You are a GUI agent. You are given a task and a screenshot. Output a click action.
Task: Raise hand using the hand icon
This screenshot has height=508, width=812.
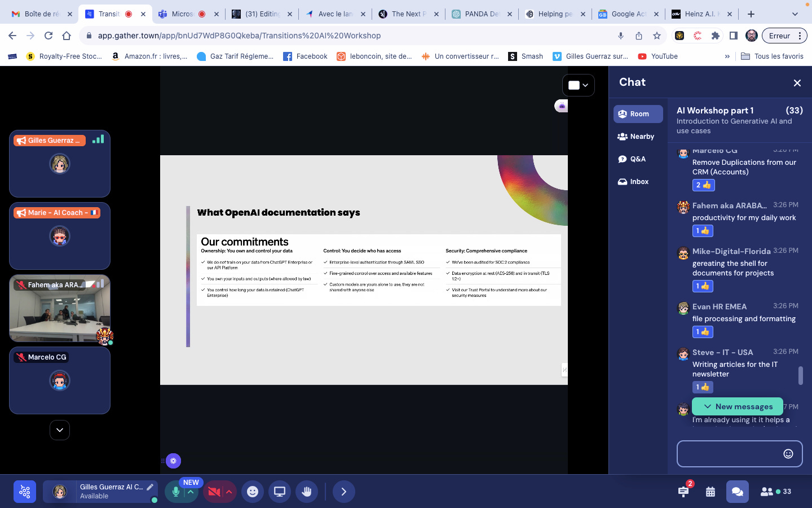307,492
